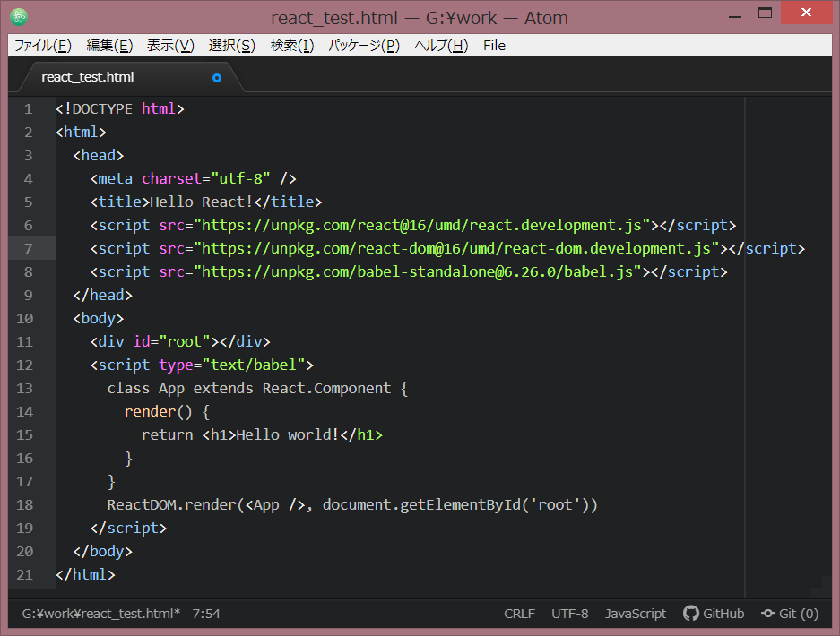The image size is (840, 636).
Task: Click the type="text/babel" attribute
Action: (x=232, y=365)
